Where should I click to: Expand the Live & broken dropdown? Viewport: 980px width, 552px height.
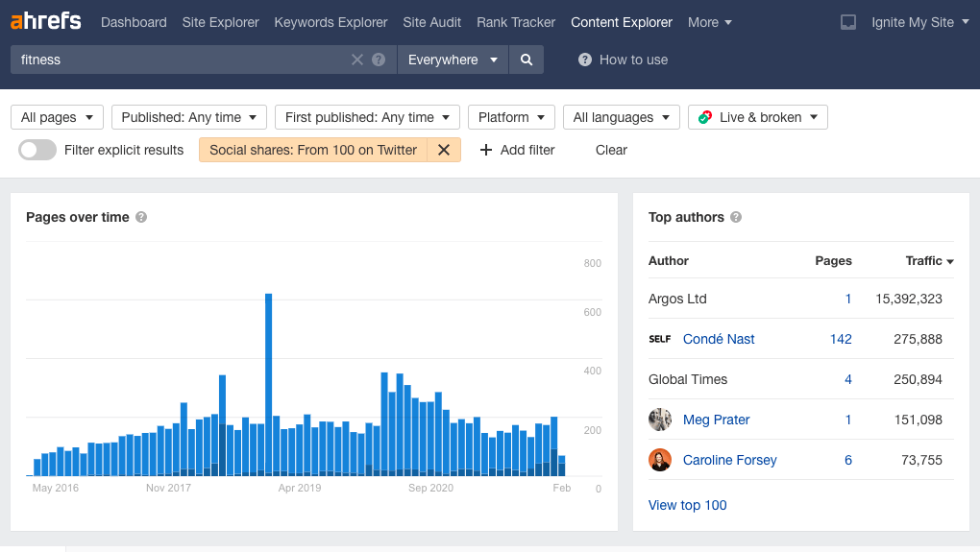tap(758, 117)
